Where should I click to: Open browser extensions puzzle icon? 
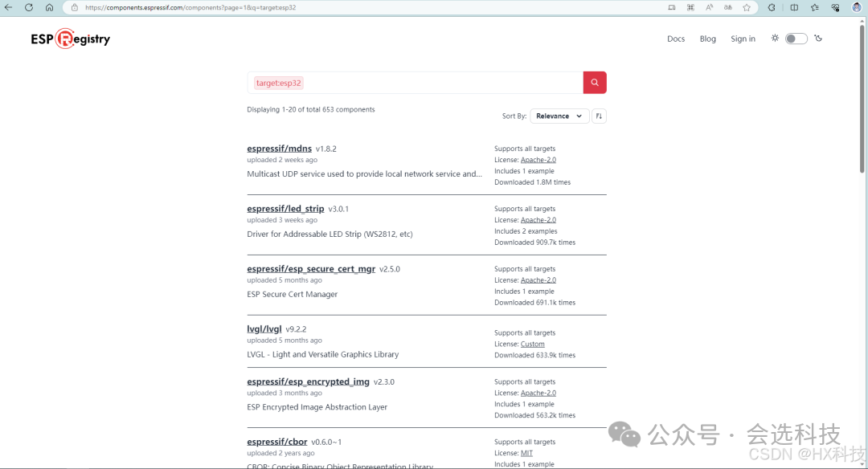click(x=772, y=8)
